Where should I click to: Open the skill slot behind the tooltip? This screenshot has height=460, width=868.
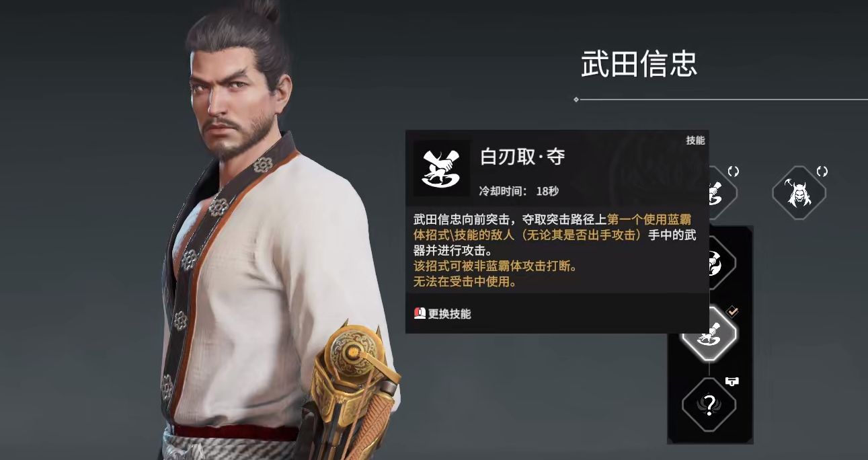pyautogui.click(x=723, y=193)
